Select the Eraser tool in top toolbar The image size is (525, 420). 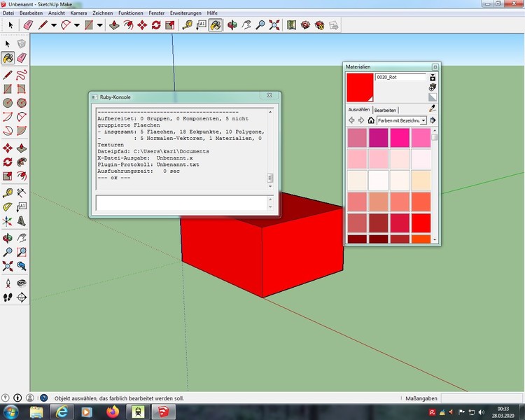[x=28, y=24]
